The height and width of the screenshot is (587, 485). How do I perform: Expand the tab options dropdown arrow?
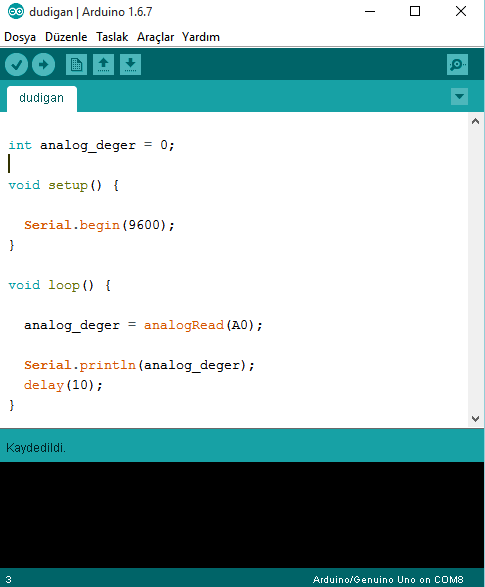pos(459,97)
